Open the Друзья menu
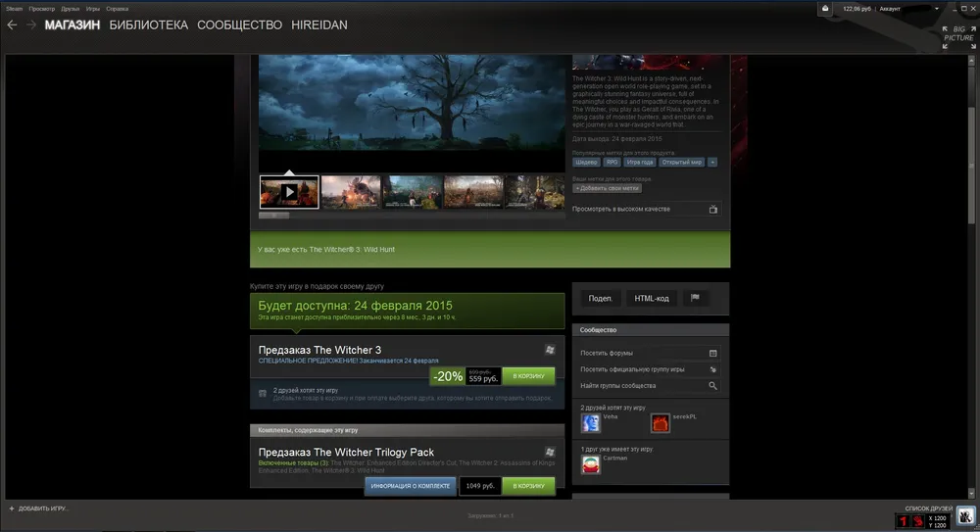 pos(71,8)
